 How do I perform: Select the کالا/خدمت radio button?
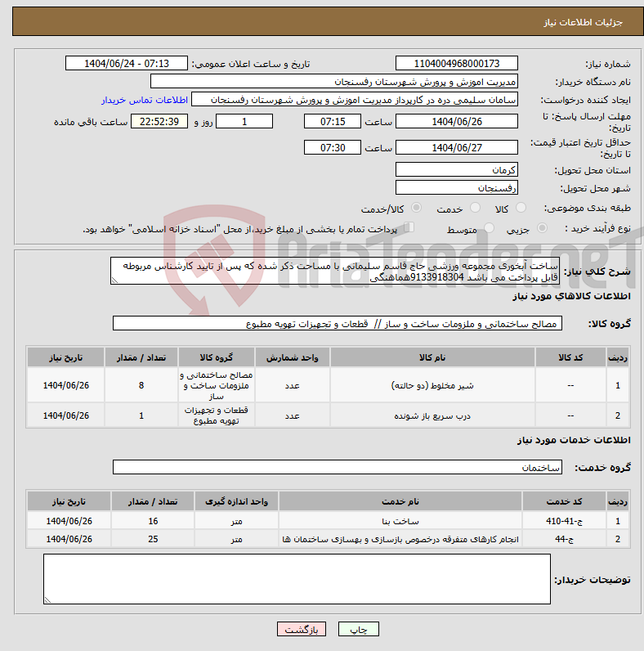click(x=416, y=208)
